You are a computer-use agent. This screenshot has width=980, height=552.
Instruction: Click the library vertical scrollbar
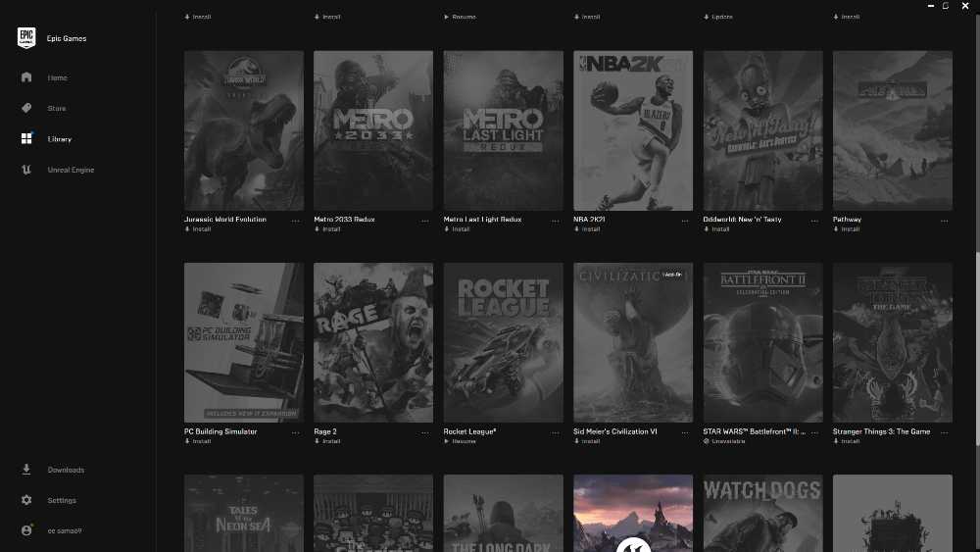(x=977, y=349)
